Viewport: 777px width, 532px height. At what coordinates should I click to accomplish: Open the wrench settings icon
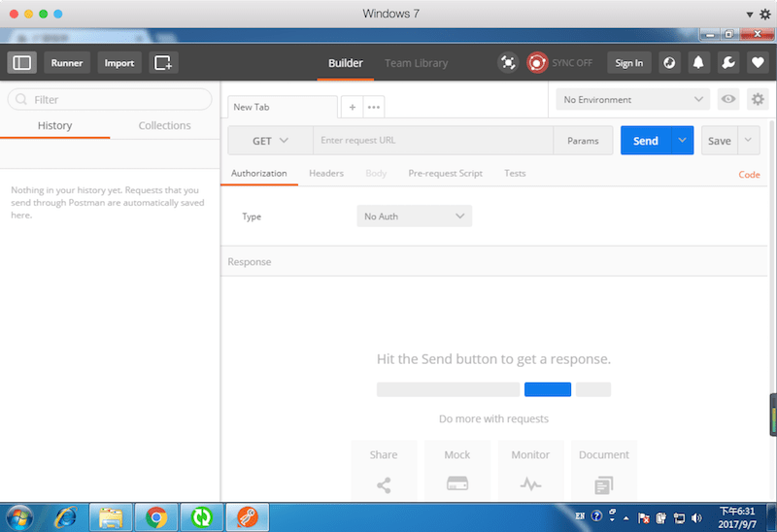727,63
